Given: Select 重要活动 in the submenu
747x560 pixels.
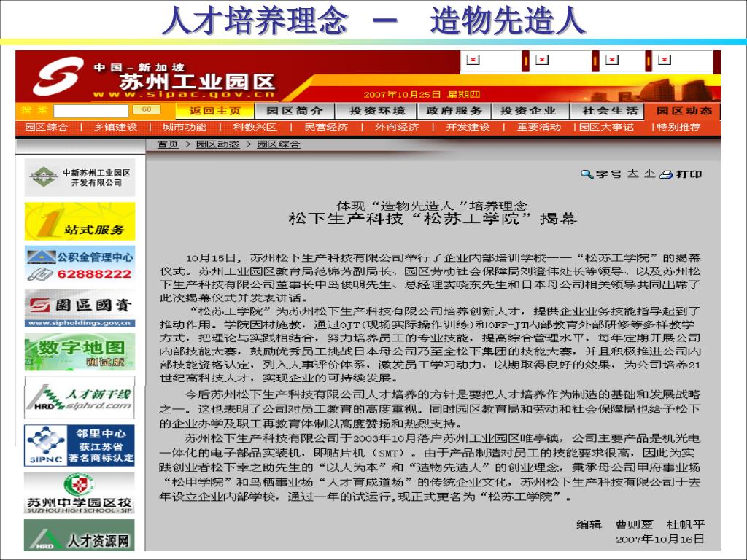Looking at the screenshot, I should pyautogui.click(x=539, y=127).
